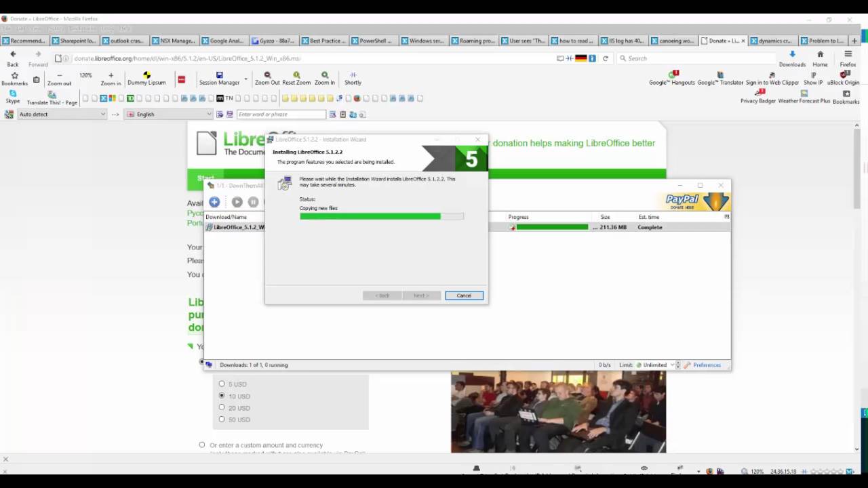The width and height of the screenshot is (868, 488).
Task: Open DownThemAll Preferences
Action: tap(703, 365)
